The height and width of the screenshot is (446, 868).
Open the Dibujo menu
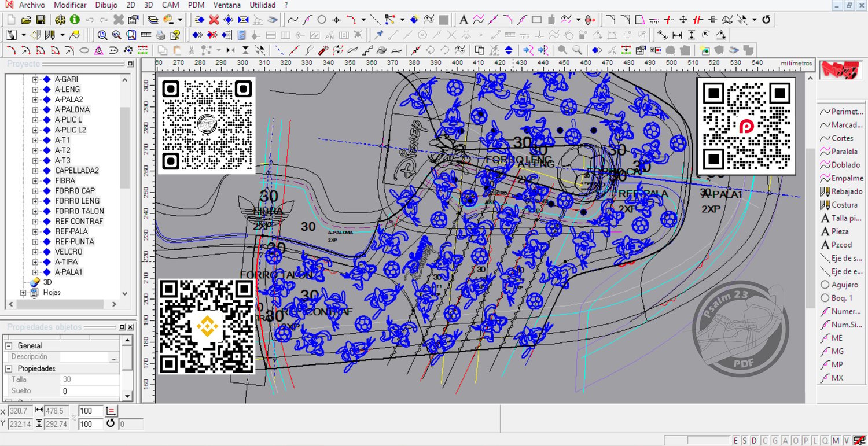(106, 5)
